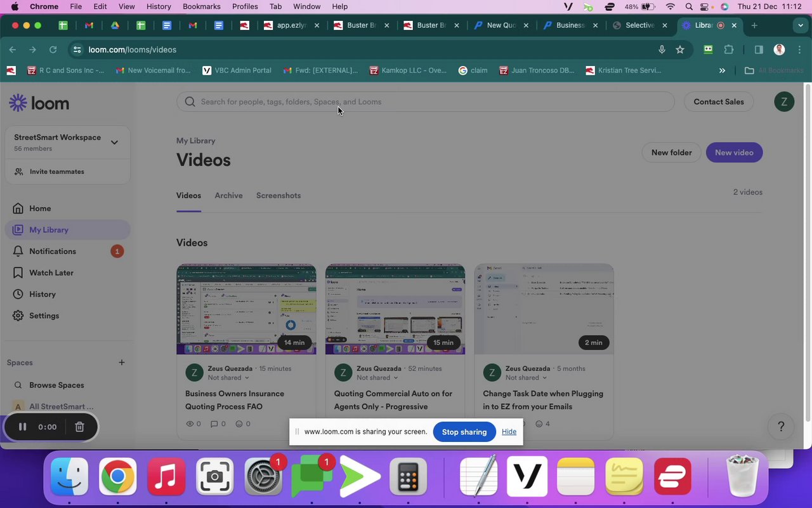Select the Videos tab
This screenshot has height=508, width=812.
188,196
